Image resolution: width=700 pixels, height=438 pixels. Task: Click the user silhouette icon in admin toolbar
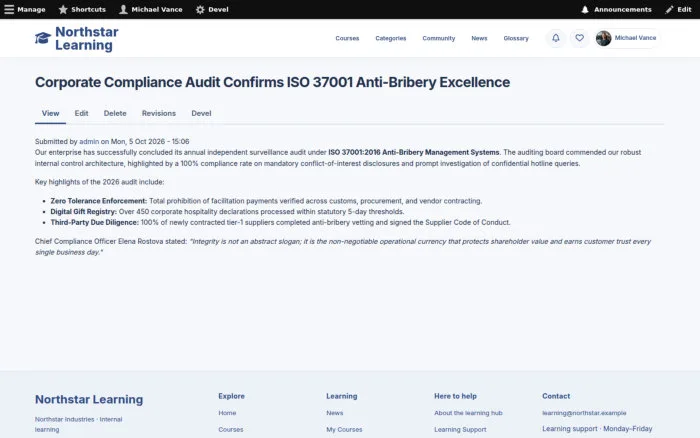(x=123, y=9)
